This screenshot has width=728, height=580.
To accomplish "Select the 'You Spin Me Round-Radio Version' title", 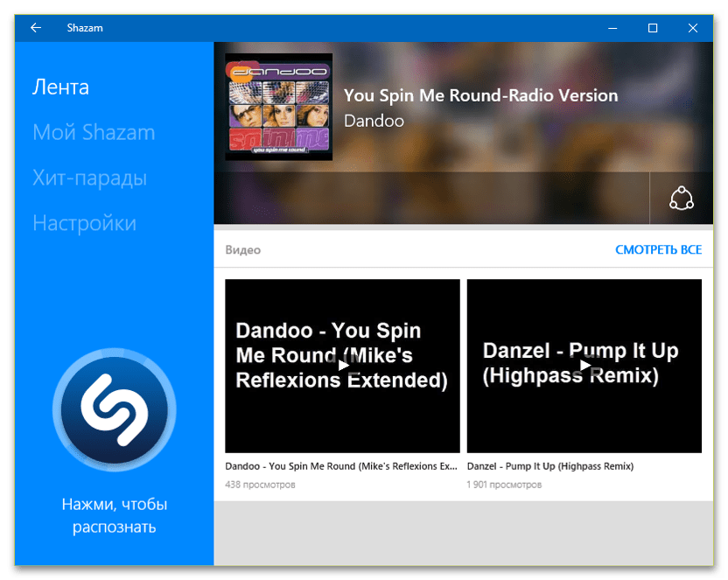I will pos(480,95).
